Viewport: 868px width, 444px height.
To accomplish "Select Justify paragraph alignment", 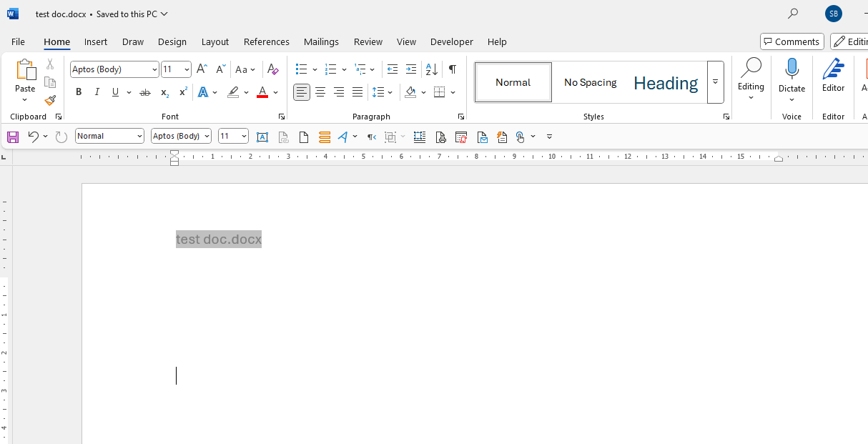I will coord(357,92).
